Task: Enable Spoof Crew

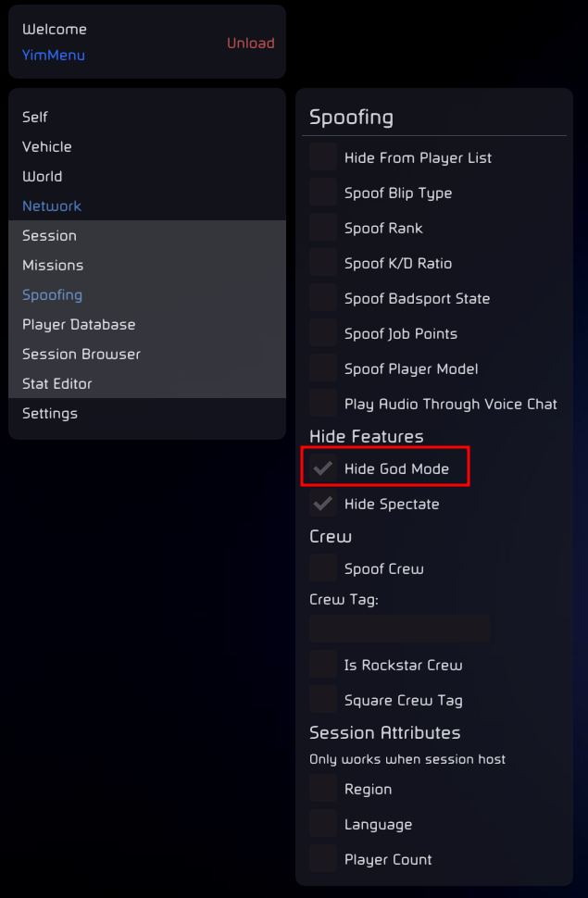Action: tap(322, 568)
